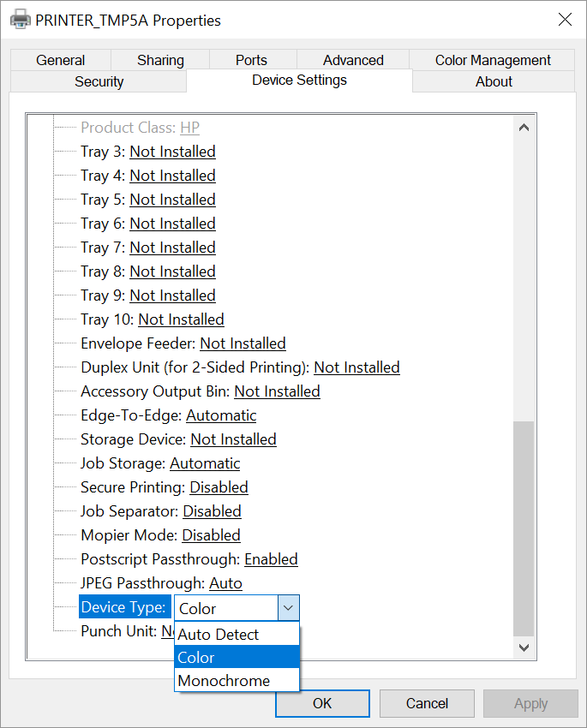Viewport: 587px width, 728px height.
Task: Select the Job Storage Automatic value
Action: (205, 463)
